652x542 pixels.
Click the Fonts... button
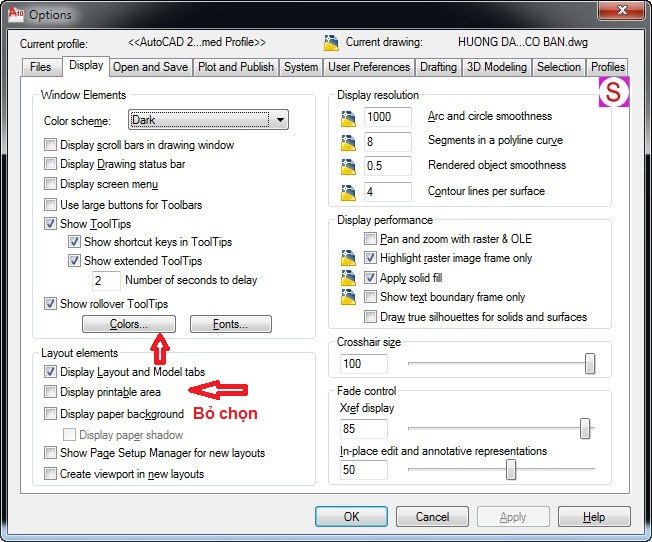[231, 324]
